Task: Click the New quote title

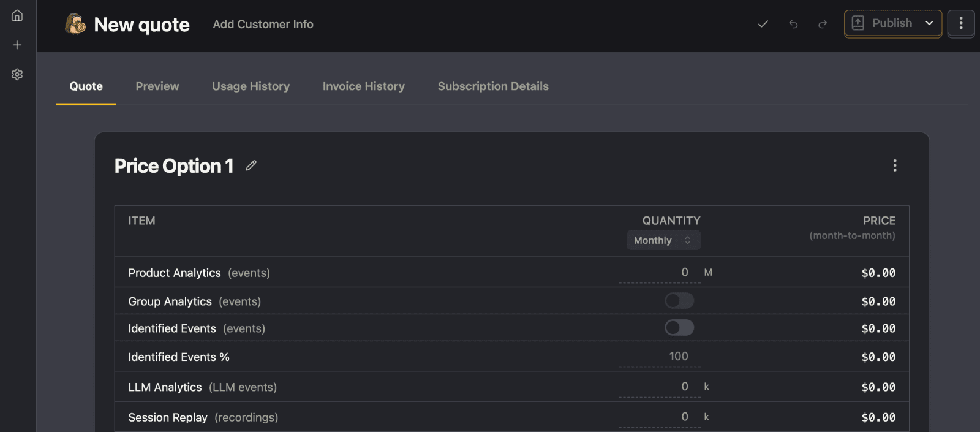Action: (x=142, y=25)
